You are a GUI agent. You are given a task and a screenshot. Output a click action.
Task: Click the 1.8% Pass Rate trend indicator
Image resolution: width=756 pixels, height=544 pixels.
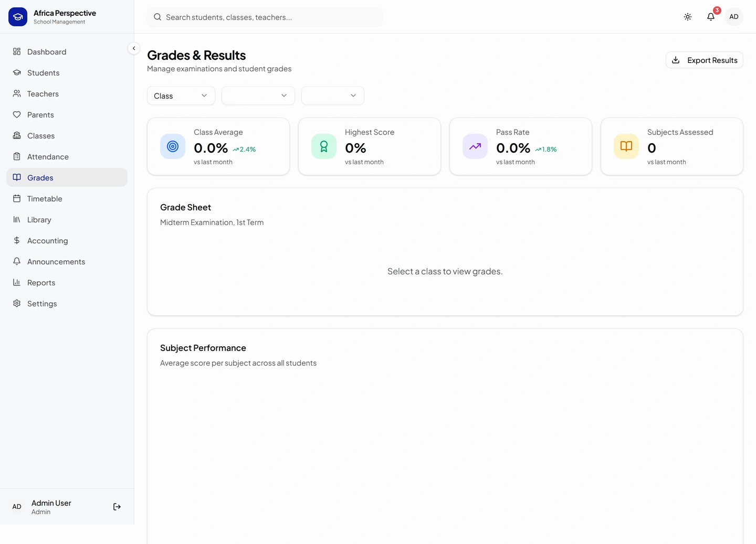point(546,150)
